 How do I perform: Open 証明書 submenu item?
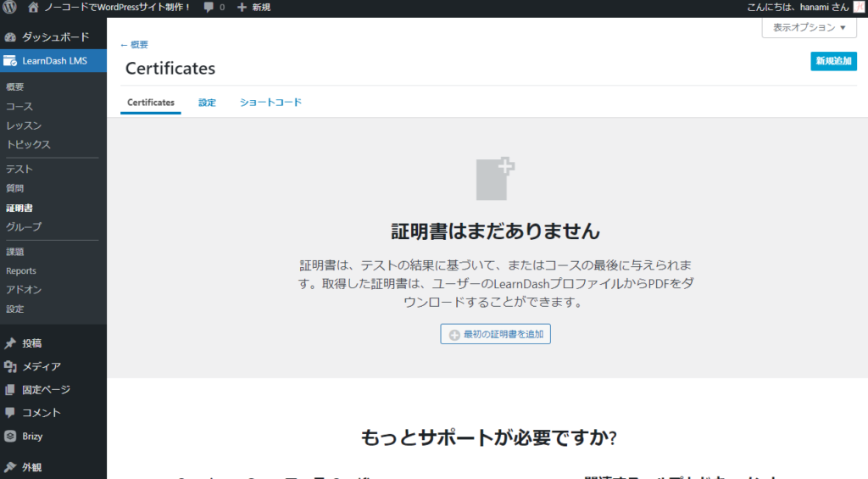tap(19, 209)
